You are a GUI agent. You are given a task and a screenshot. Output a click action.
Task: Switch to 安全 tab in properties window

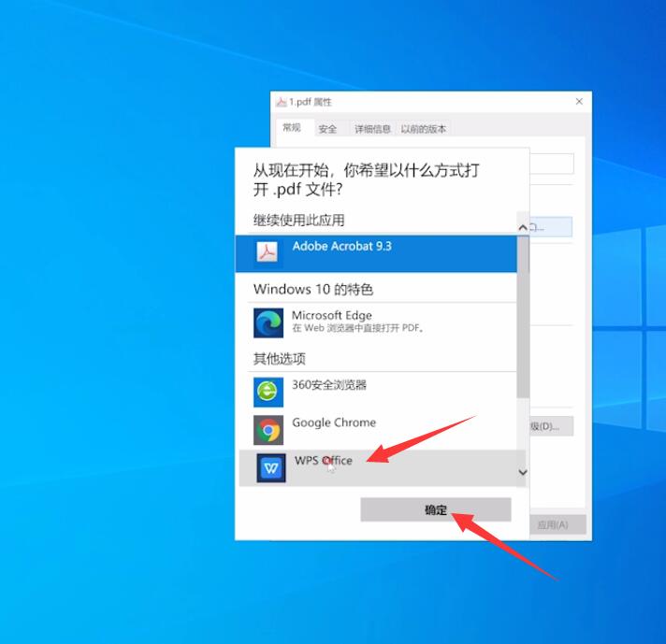[327, 129]
